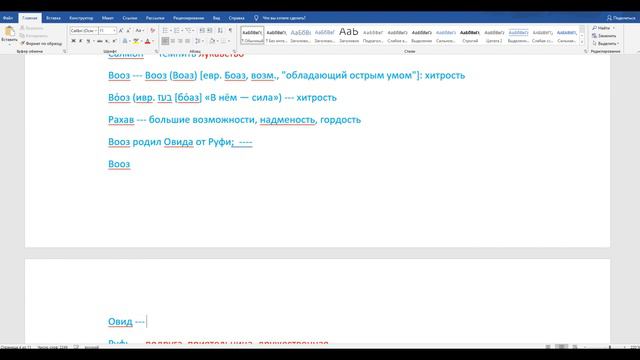This screenshot has width=640, height=360.
Task: Expand the styles gallery More arrow
Action: tap(582, 42)
